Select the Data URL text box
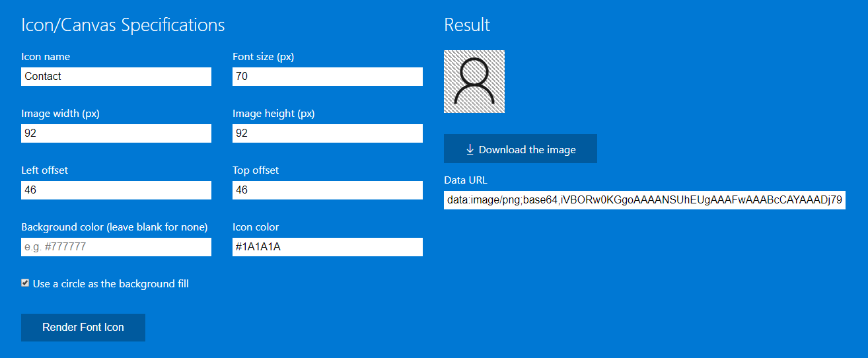 (645, 199)
